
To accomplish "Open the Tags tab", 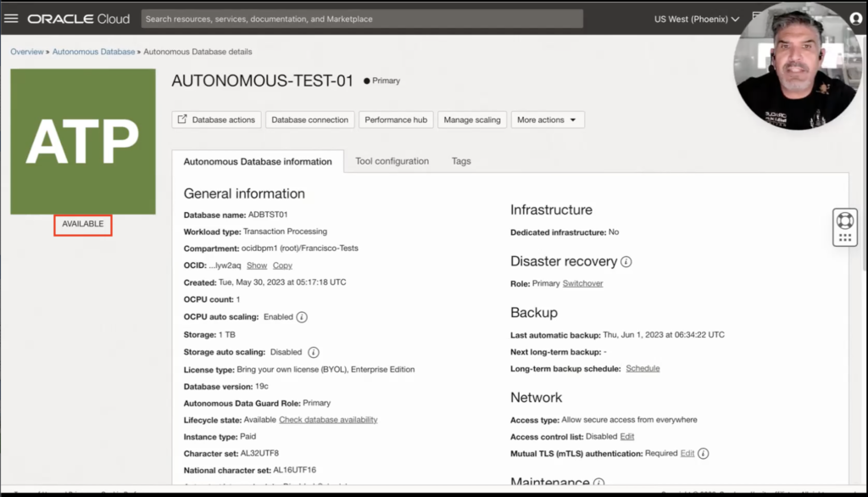I will 461,161.
